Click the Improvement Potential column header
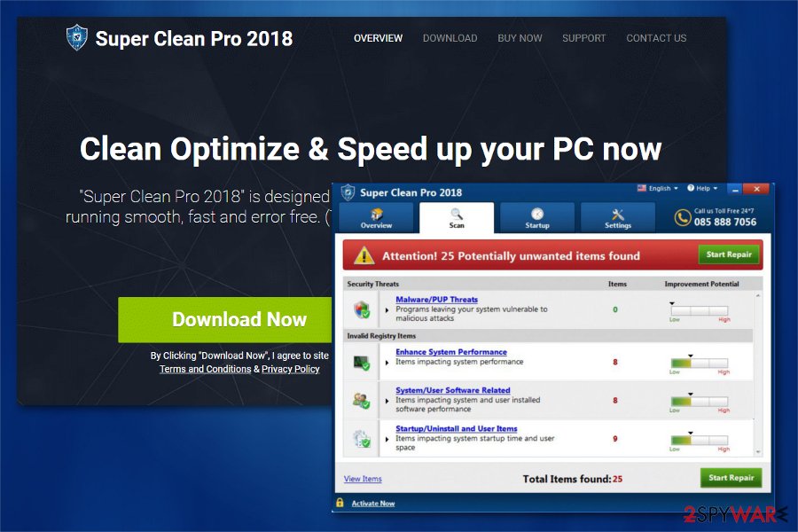This screenshot has height=532, width=798. tap(701, 284)
